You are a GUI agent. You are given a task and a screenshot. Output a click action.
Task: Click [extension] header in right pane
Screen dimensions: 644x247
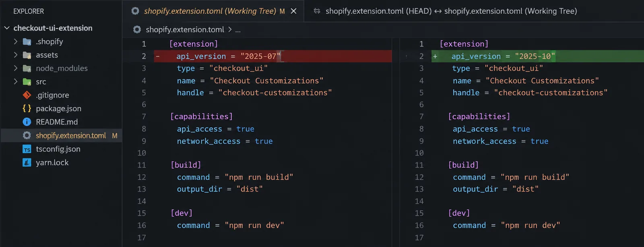pyautogui.click(x=464, y=44)
